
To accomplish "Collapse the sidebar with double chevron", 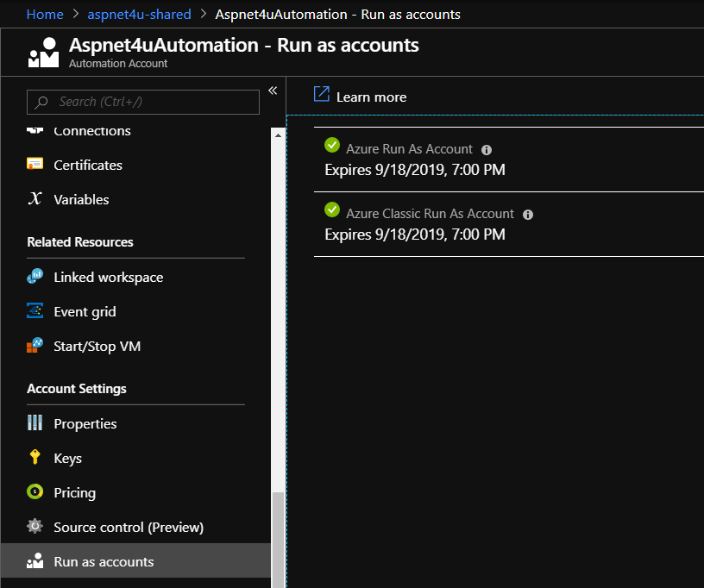I will click(273, 91).
